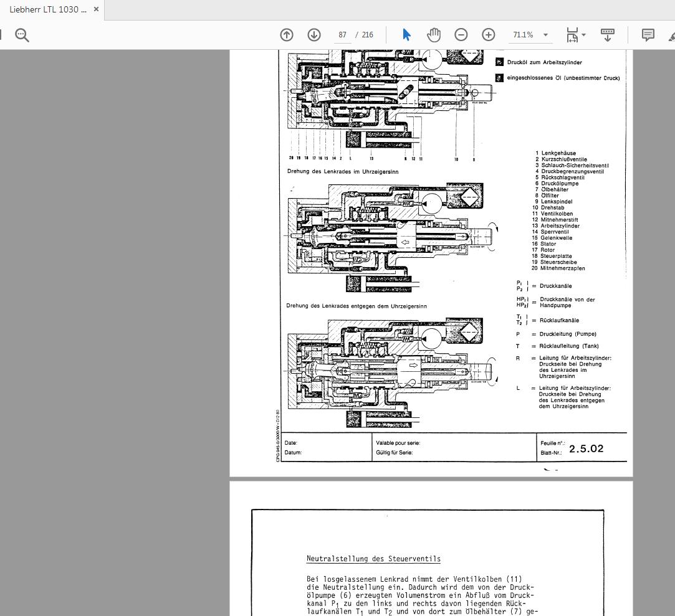This screenshot has width=675, height=616.
Task: Activate the hand pan tool
Action: (x=434, y=35)
